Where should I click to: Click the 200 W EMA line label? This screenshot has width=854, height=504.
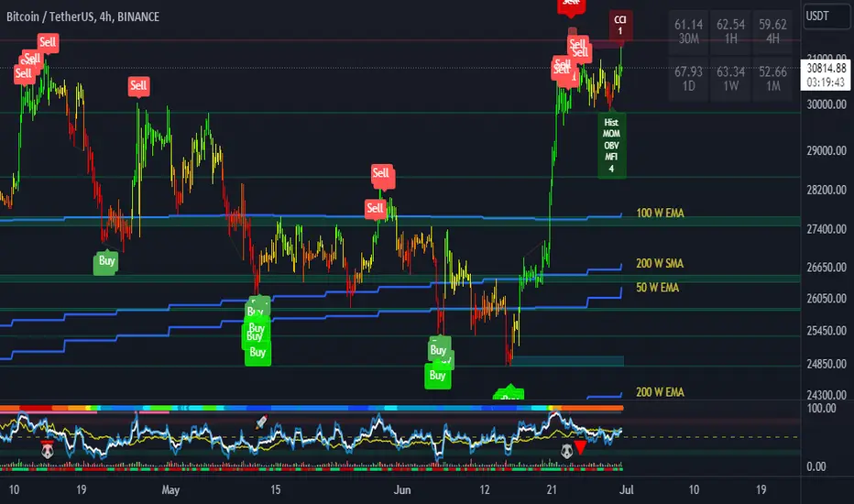pos(660,392)
